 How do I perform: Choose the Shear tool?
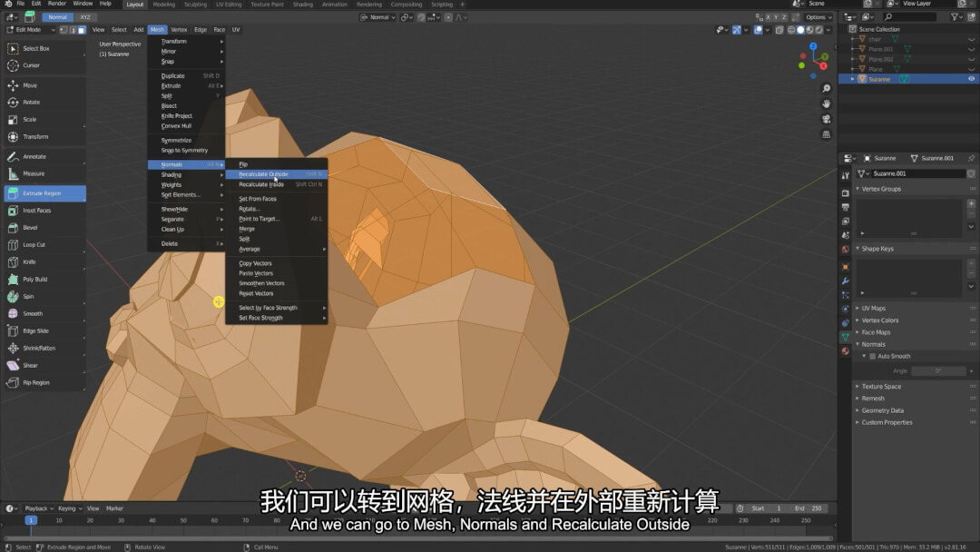(44, 365)
